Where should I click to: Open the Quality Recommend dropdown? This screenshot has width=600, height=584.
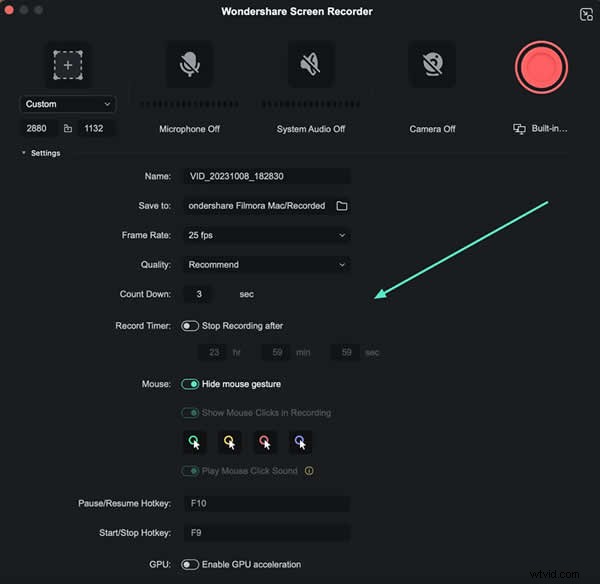[x=267, y=264]
